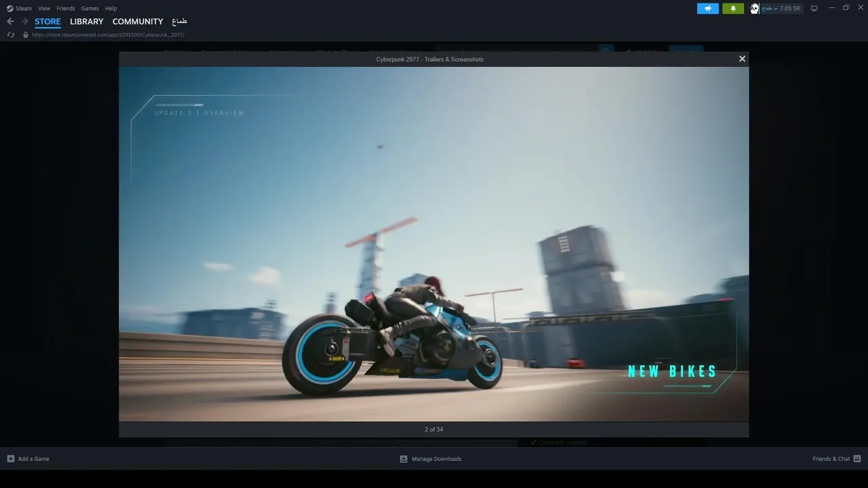Open Manage Downloads
Viewport: 868px width, 488px height.
437,459
